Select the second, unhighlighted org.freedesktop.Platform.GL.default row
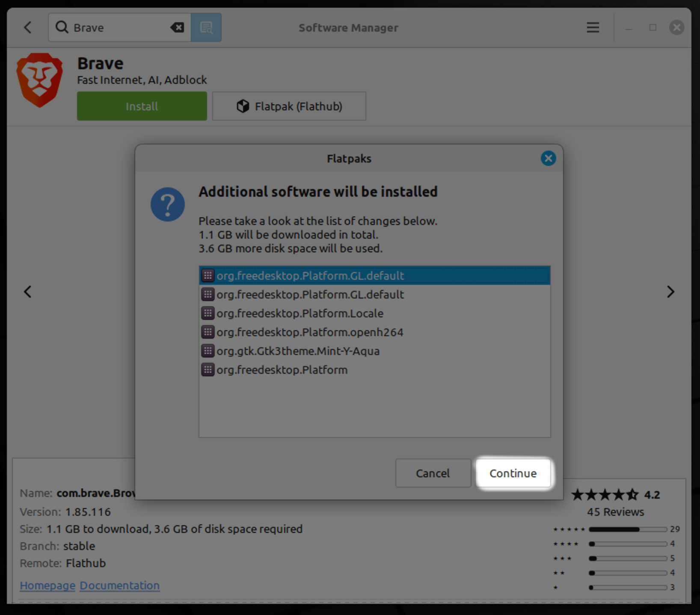The image size is (700, 615). (x=374, y=294)
